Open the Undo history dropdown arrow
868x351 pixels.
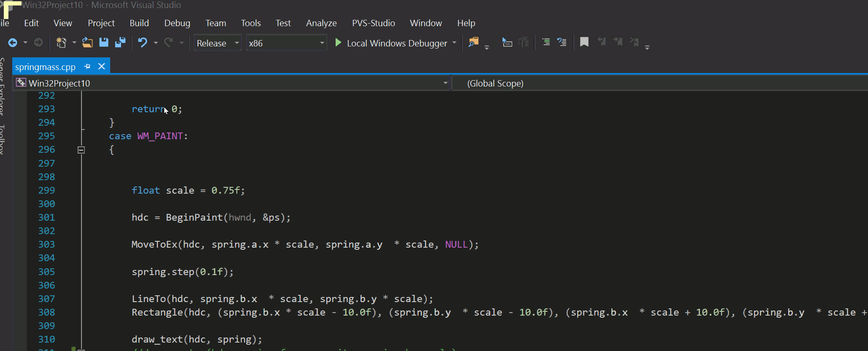[156, 43]
